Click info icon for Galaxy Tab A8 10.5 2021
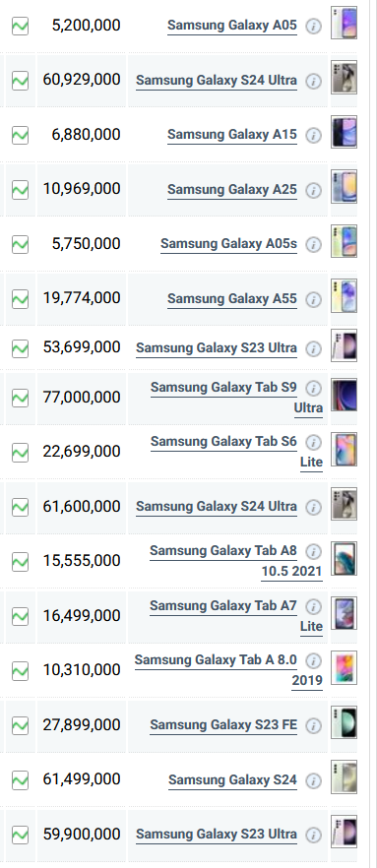 [313, 551]
